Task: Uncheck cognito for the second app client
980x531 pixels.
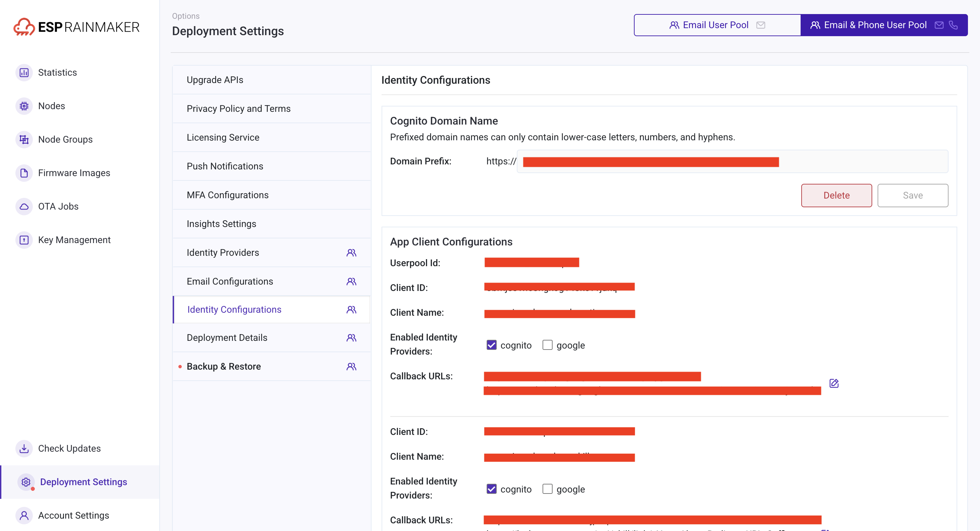Action: click(492, 489)
